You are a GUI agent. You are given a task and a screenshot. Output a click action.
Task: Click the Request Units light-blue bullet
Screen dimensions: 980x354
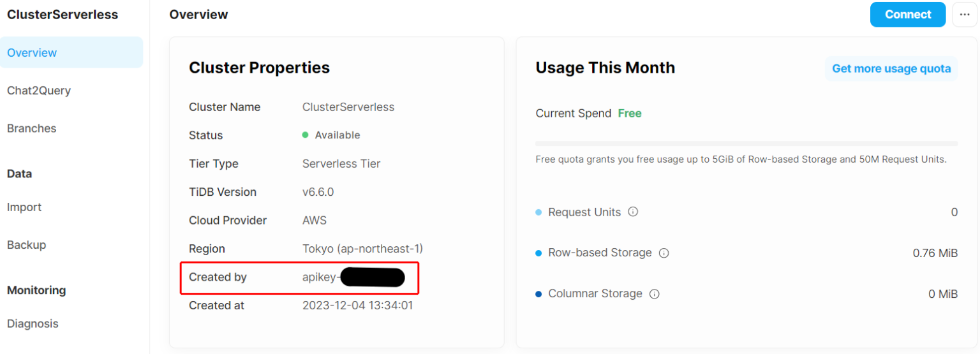point(539,212)
